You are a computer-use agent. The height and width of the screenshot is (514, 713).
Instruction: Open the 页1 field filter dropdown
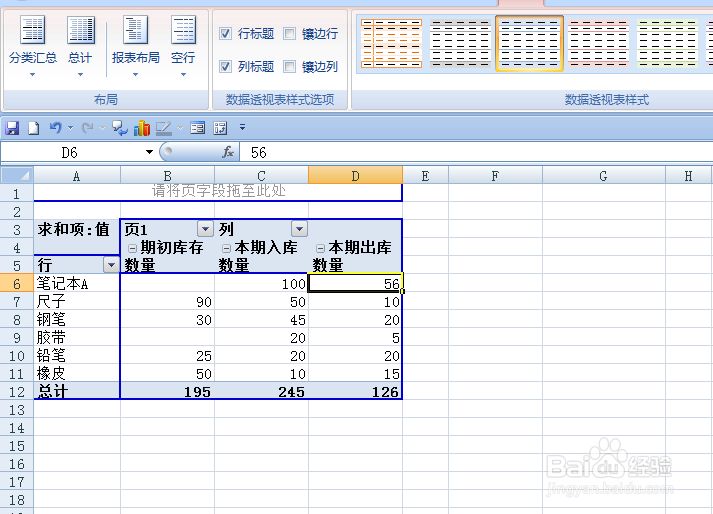(205, 228)
